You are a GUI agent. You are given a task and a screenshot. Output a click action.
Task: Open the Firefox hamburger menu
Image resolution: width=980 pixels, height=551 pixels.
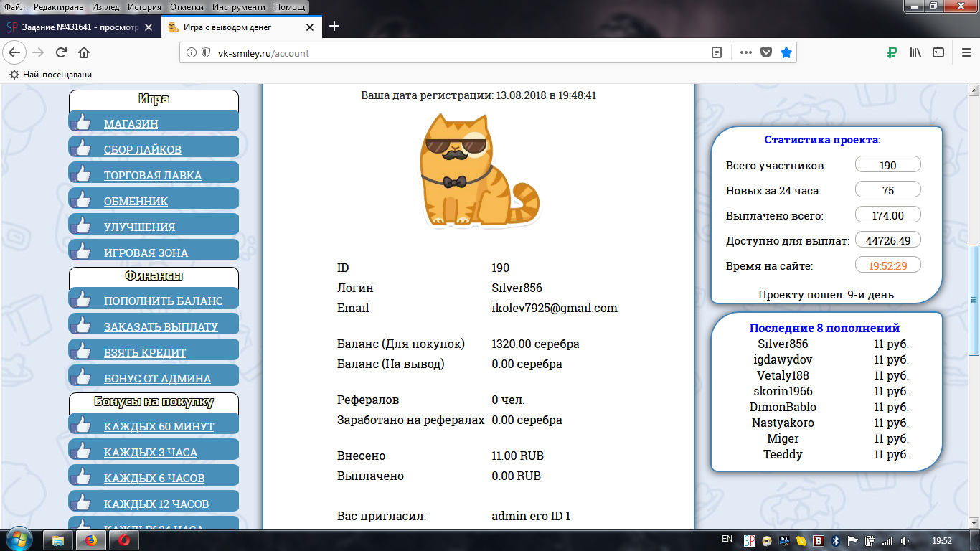point(966,52)
